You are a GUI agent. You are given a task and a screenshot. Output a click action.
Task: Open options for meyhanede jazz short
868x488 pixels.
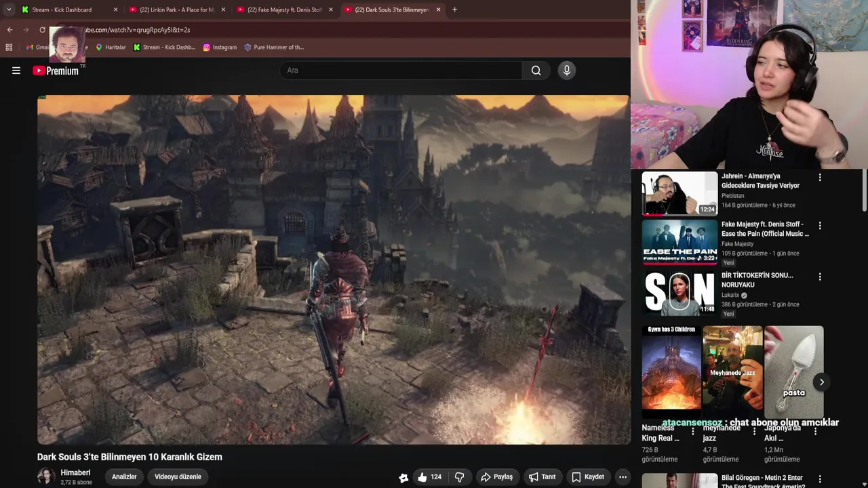(754, 431)
